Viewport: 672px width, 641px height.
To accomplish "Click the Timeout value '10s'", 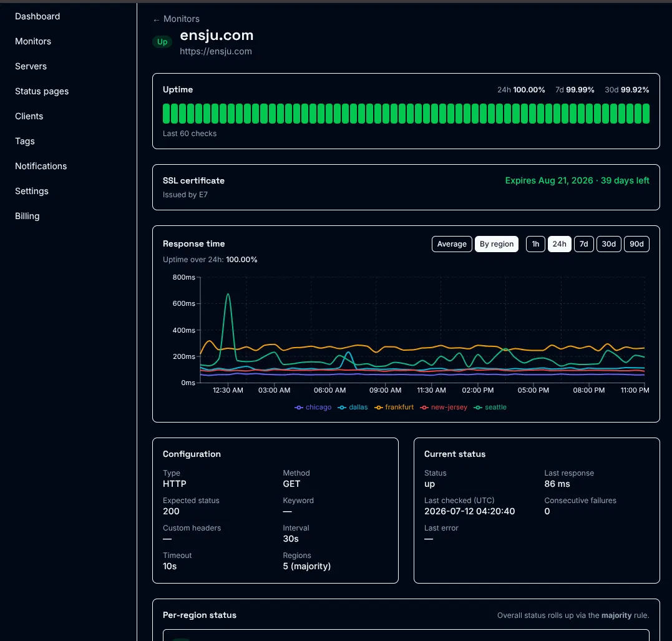I will [x=170, y=566].
